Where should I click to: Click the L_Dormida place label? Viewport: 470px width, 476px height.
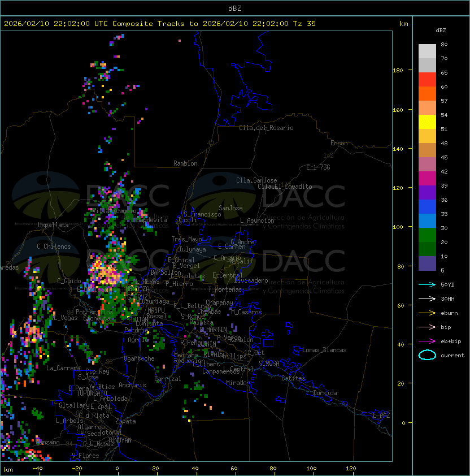coord(321,393)
